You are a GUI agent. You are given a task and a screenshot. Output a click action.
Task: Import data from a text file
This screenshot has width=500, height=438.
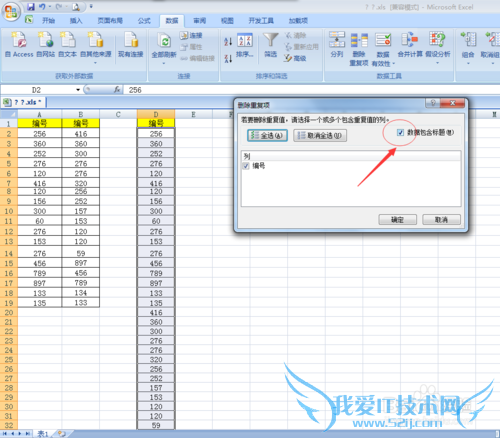click(x=67, y=44)
